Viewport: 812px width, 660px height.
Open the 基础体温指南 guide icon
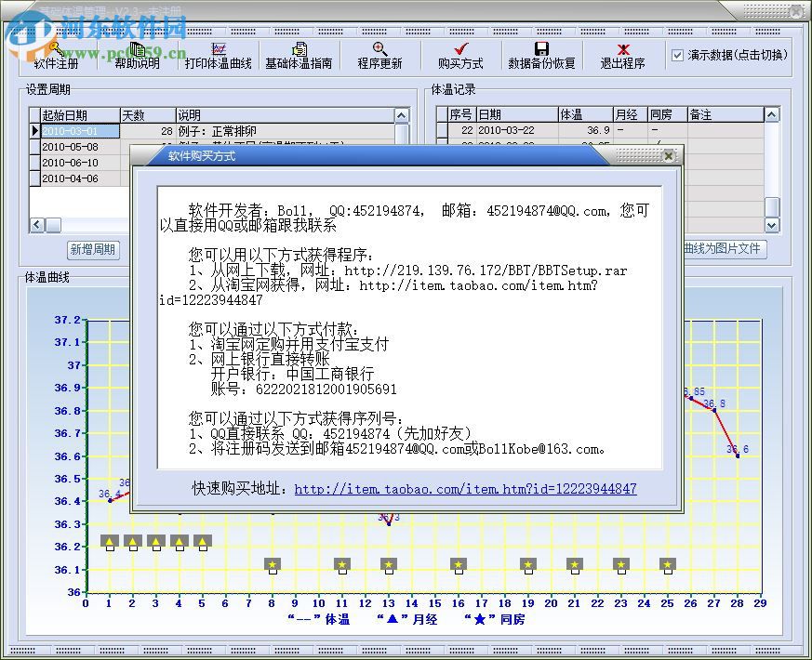pyautogui.click(x=299, y=56)
